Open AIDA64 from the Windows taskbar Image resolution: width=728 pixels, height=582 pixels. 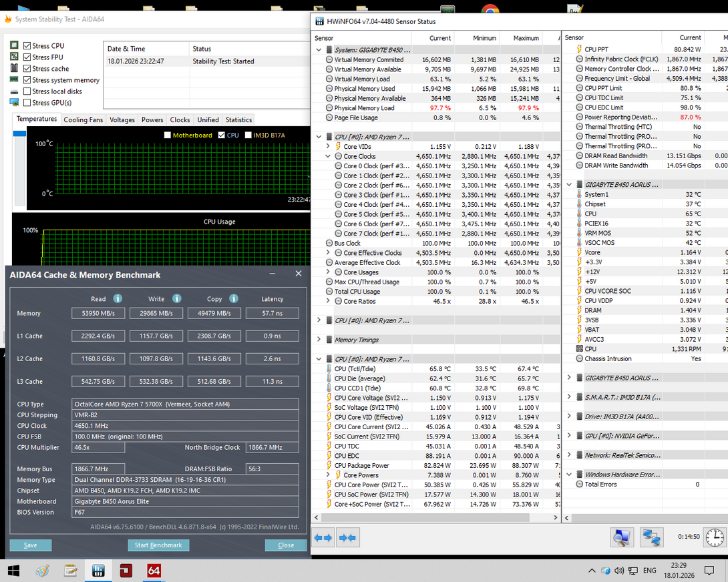coord(154,571)
